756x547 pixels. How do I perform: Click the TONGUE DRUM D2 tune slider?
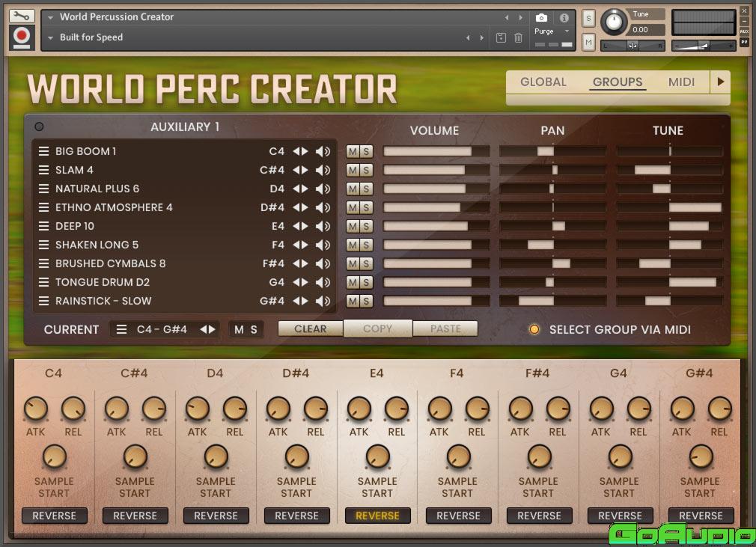point(670,282)
